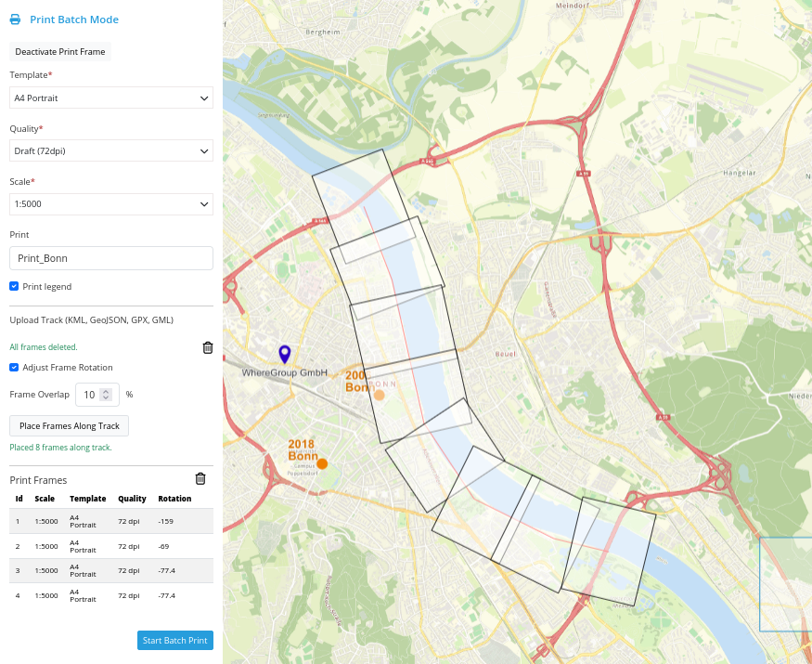The image size is (812, 664).
Task: Start the batch print
Action: [175, 641]
